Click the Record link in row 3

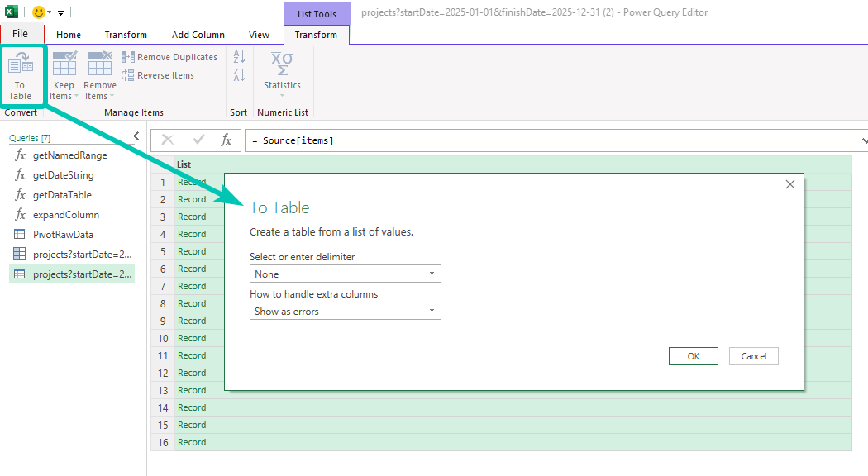click(x=192, y=217)
